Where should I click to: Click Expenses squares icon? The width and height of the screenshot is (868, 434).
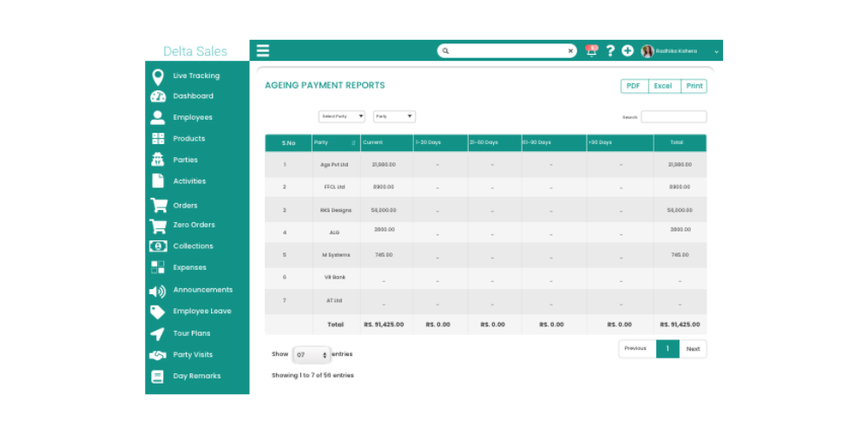pyautogui.click(x=158, y=267)
